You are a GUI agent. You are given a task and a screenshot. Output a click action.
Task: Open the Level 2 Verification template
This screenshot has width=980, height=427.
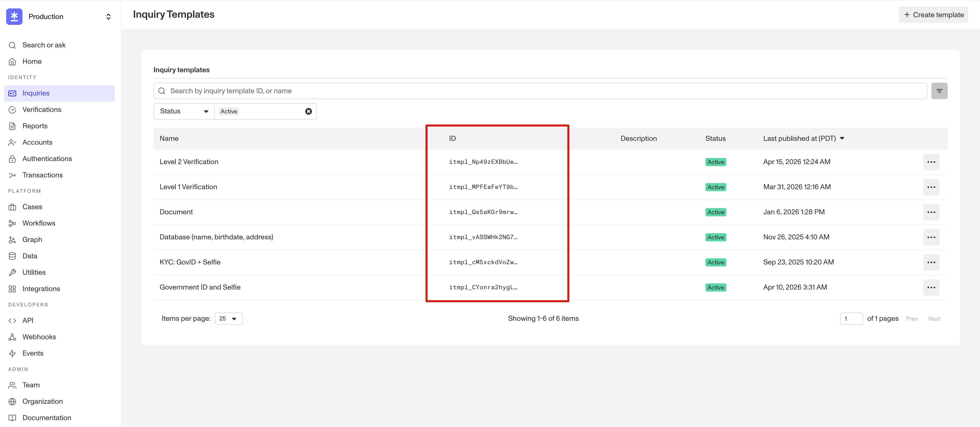click(x=189, y=162)
